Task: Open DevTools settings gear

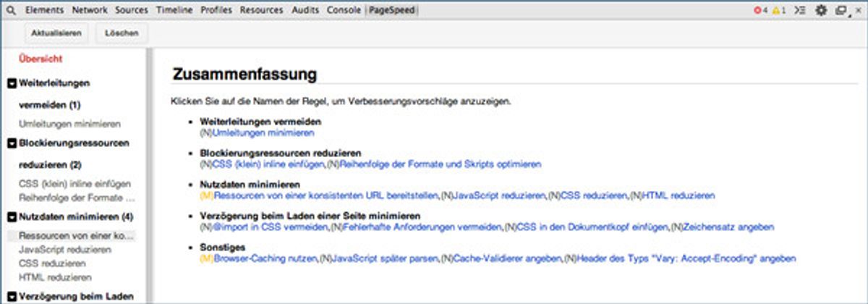Action: pyautogui.click(x=821, y=10)
